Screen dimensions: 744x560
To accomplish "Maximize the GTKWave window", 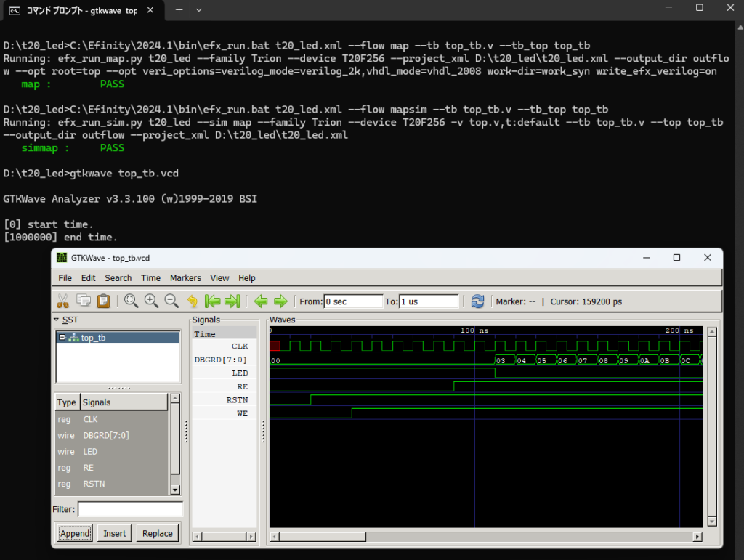I will 676,257.
